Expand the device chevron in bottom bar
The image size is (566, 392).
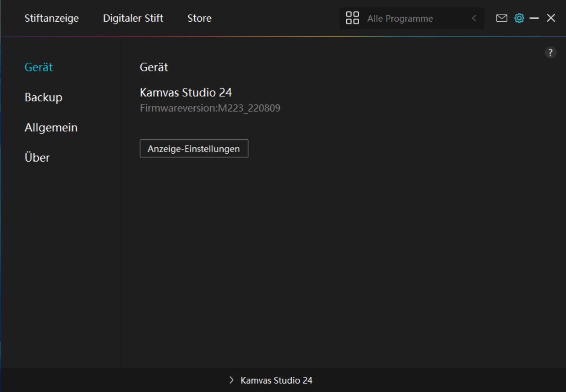click(231, 380)
